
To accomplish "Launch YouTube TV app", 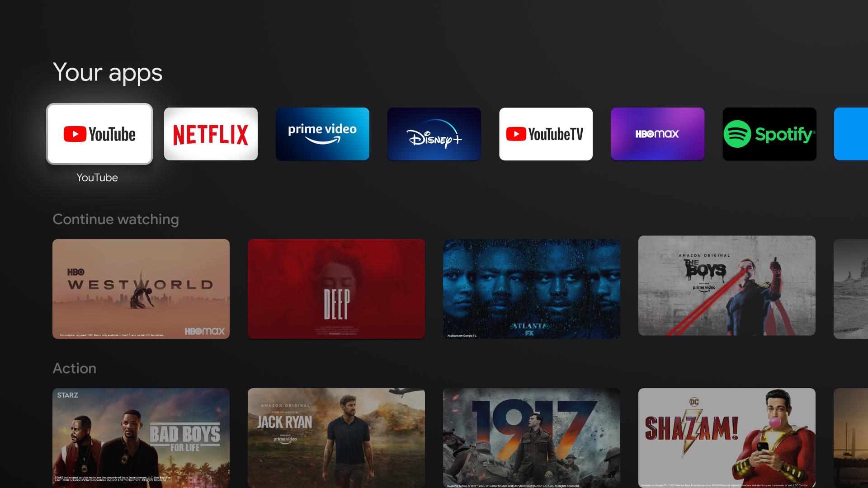I will click(546, 133).
